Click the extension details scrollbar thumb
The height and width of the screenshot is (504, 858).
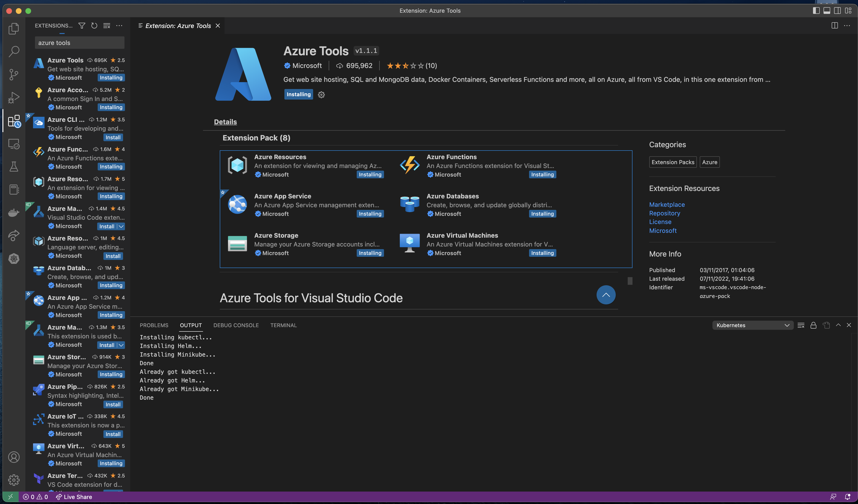[x=630, y=281]
